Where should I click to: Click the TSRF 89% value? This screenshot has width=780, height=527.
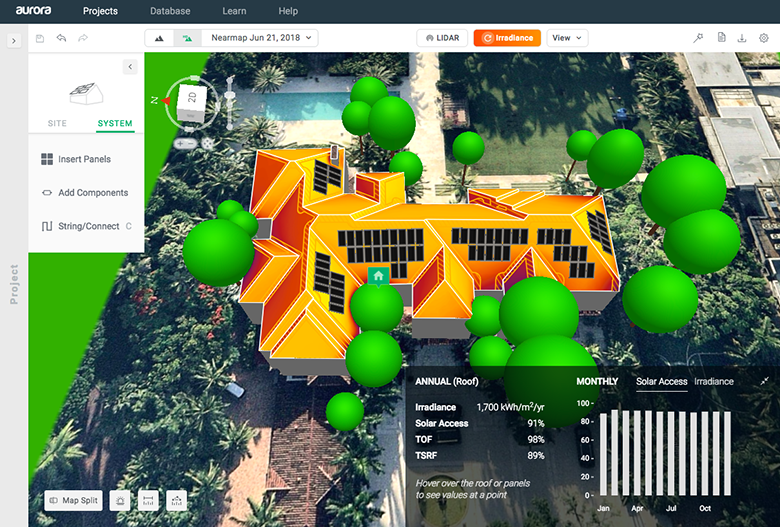click(x=536, y=456)
